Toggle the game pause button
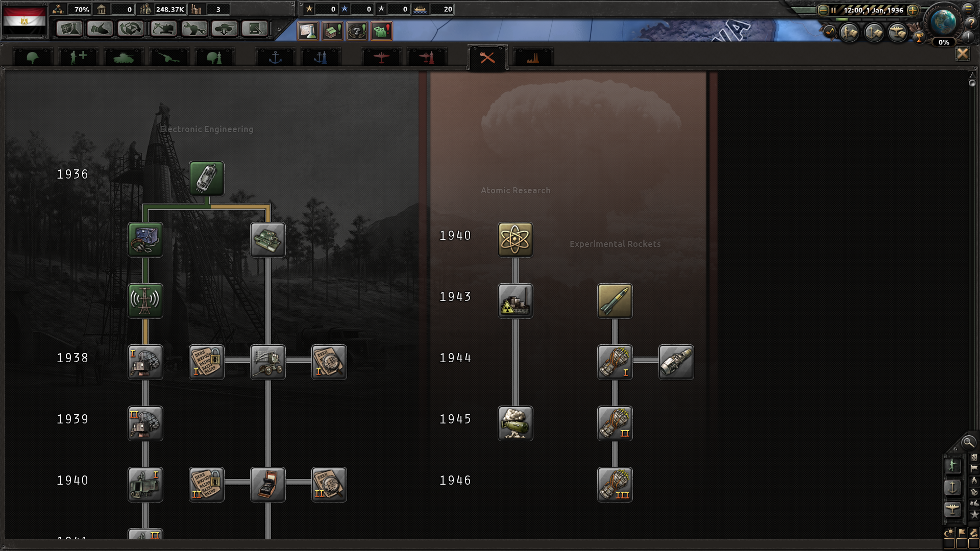The image size is (980, 551). coord(834,10)
